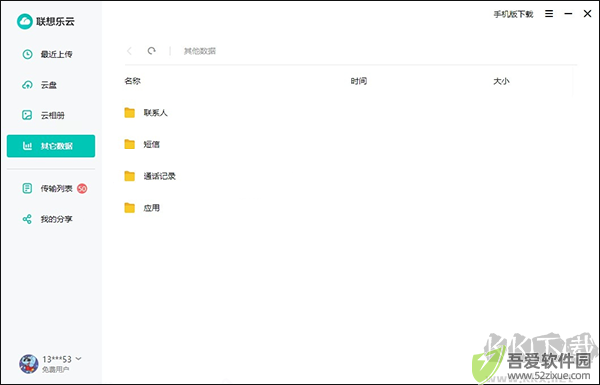Click the picture icon beside 云相册
Image resolution: width=600 pixels, height=385 pixels.
coord(27,115)
